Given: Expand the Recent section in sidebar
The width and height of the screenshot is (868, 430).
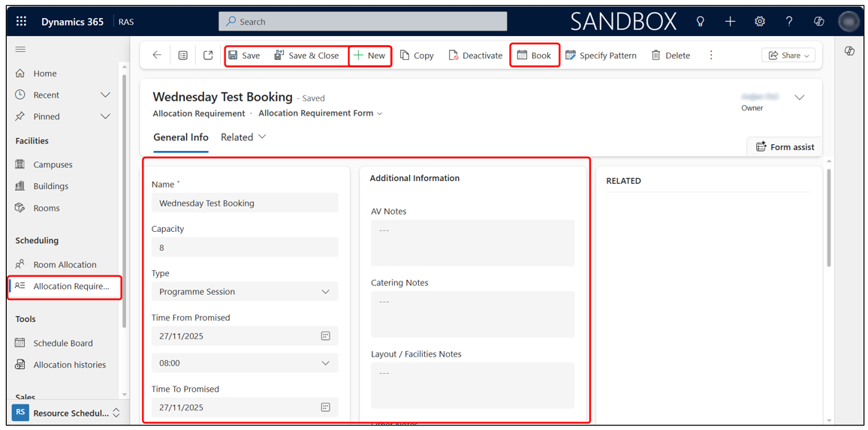Looking at the screenshot, I should point(105,95).
